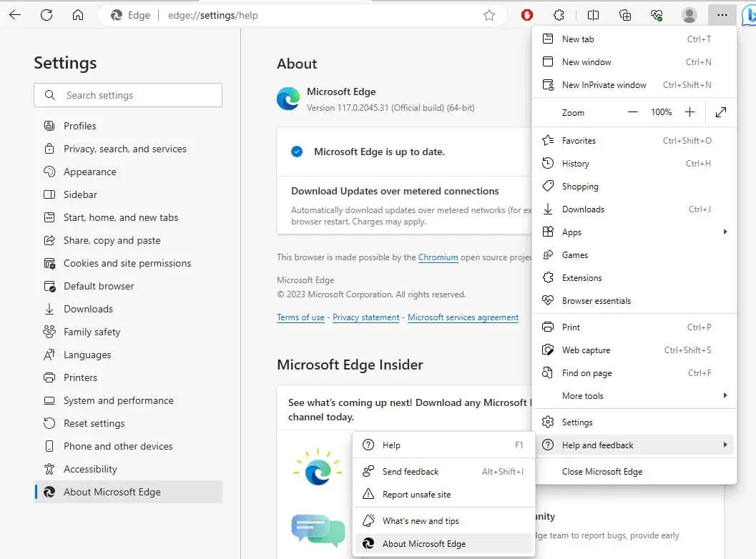Open the split screen icon in toolbar
The height and width of the screenshot is (559, 756).
click(593, 14)
